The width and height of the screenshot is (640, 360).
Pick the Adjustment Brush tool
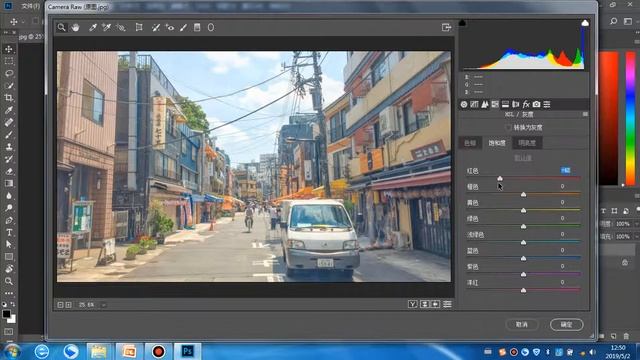[183, 27]
